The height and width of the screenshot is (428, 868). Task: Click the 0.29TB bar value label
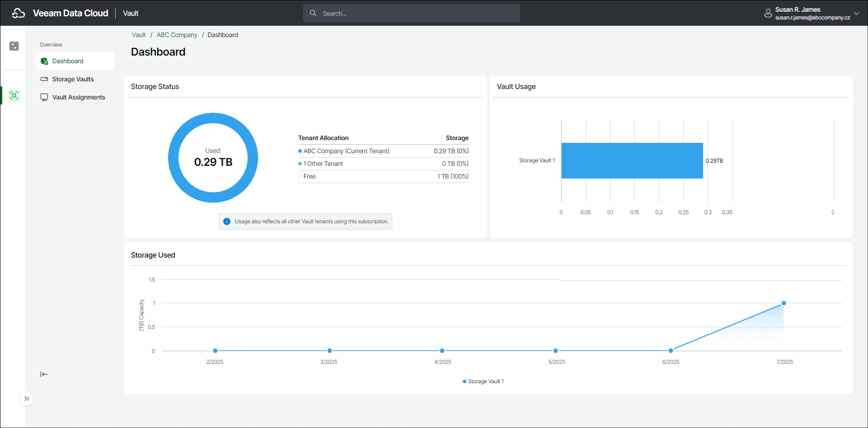coord(714,161)
